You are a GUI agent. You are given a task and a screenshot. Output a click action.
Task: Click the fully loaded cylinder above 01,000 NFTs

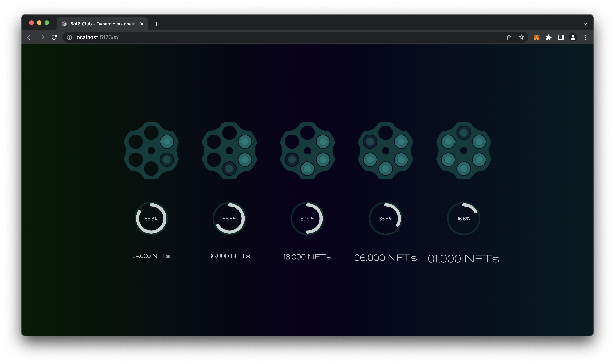[x=464, y=151]
